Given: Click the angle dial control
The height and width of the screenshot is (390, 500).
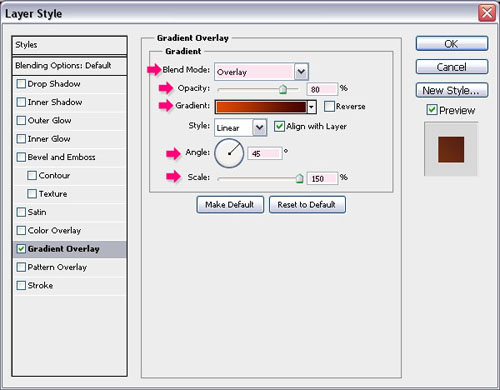Looking at the screenshot, I should coord(229,153).
